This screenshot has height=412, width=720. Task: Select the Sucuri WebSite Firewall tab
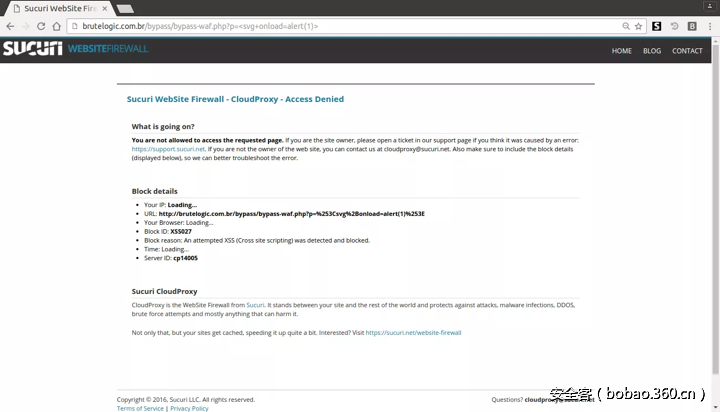[55, 8]
